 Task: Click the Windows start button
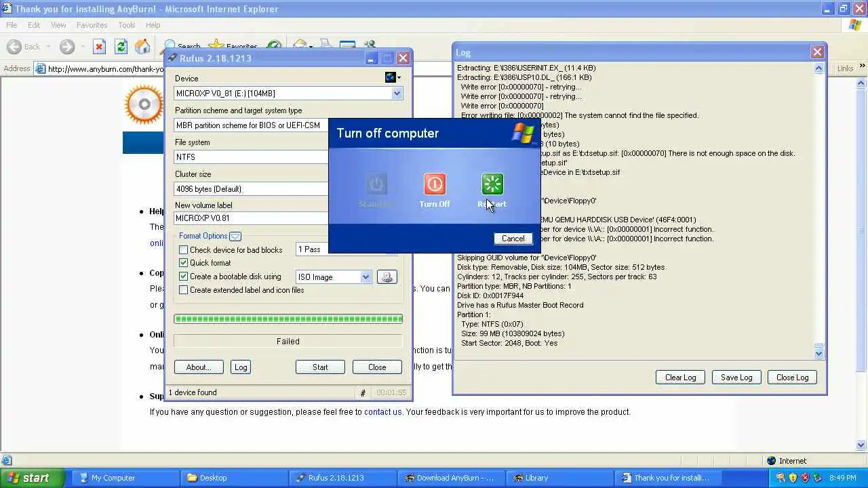32,478
